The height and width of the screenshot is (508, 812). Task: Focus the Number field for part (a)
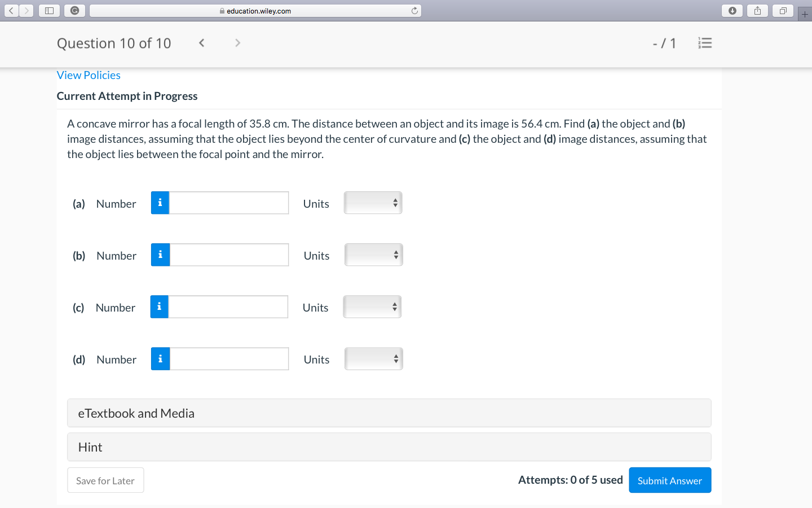click(229, 203)
